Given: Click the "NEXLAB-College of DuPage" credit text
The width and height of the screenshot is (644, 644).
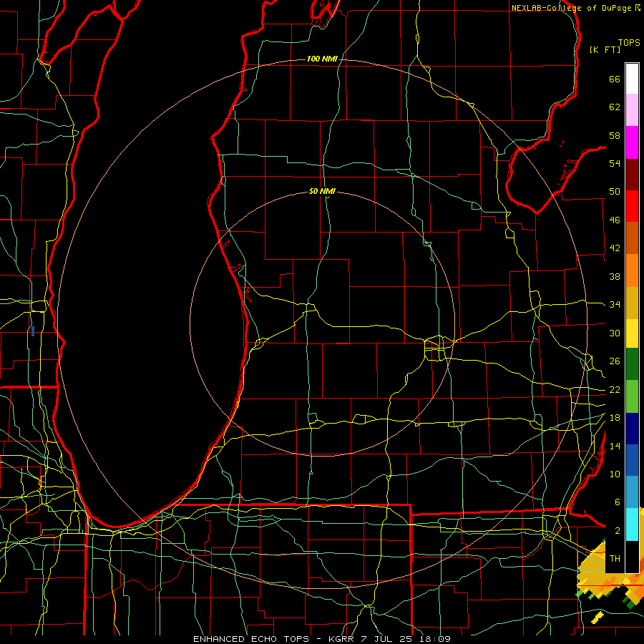Looking at the screenshot, I should (572, 8).
